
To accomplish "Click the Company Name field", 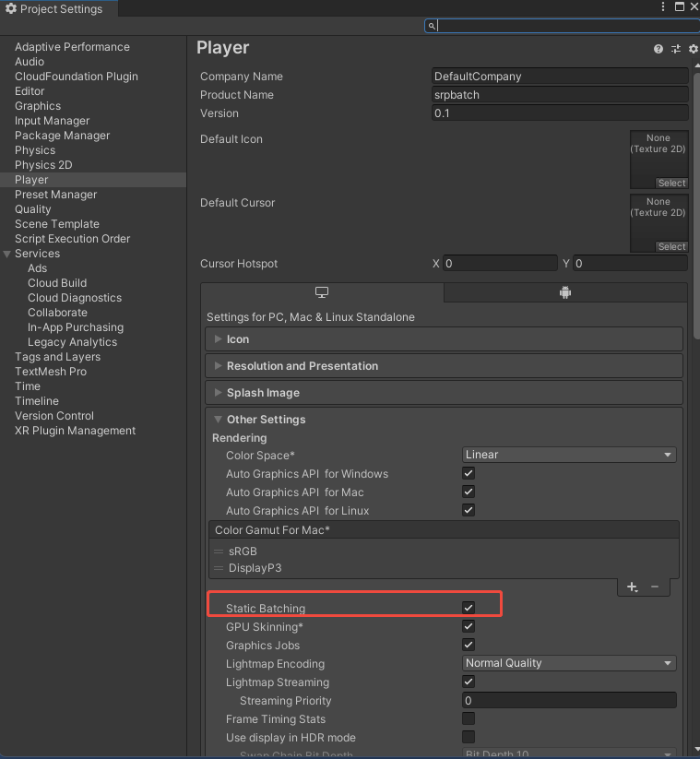I will click(x=560, y=77).
